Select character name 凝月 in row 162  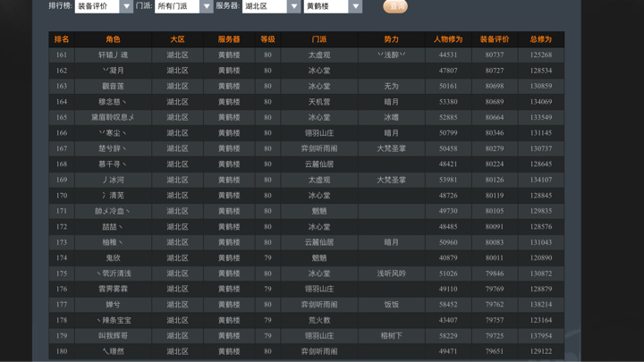(113, 71)
